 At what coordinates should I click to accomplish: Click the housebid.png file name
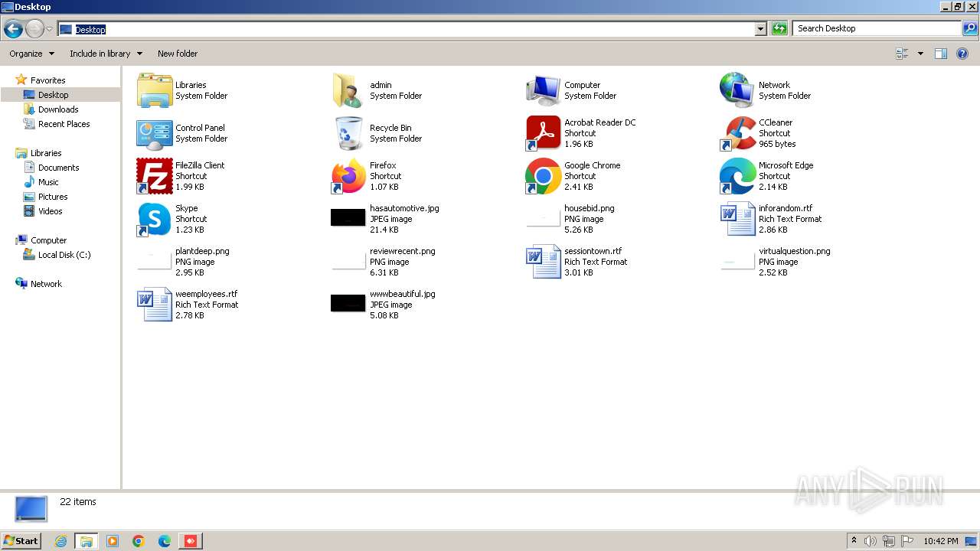589,208
